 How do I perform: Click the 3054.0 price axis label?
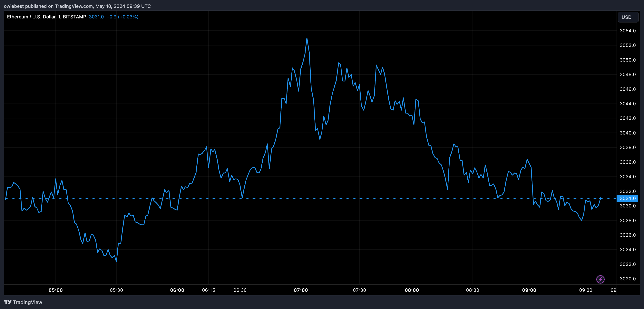pos(628,31)
